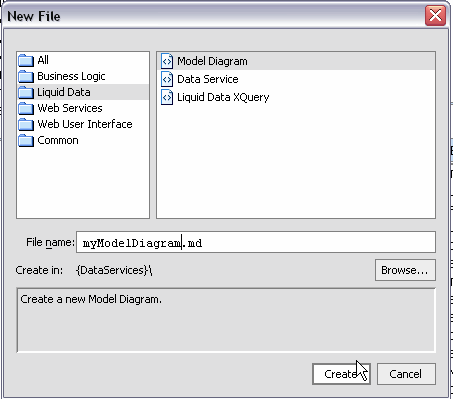Image resolution: width=453 pixels, height=399 pixels.
Task: Close the New File dialog window
Action: coord(435,15)
